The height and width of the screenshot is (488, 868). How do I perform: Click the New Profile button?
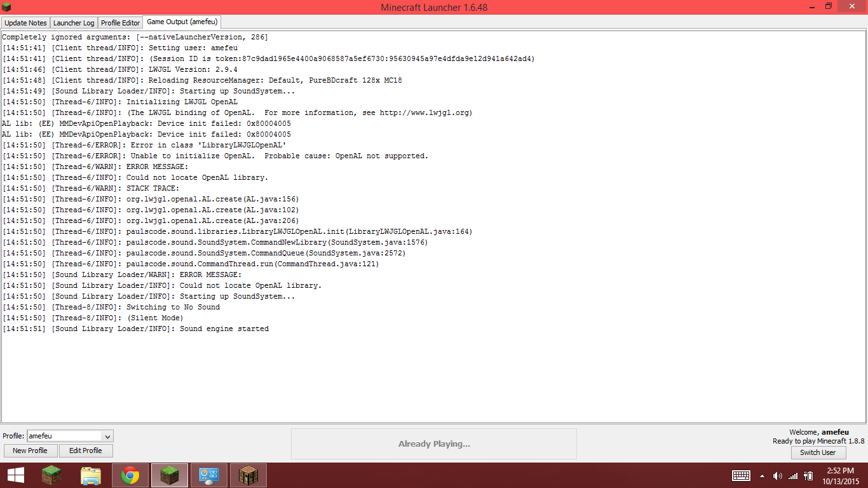coord(30,451)
